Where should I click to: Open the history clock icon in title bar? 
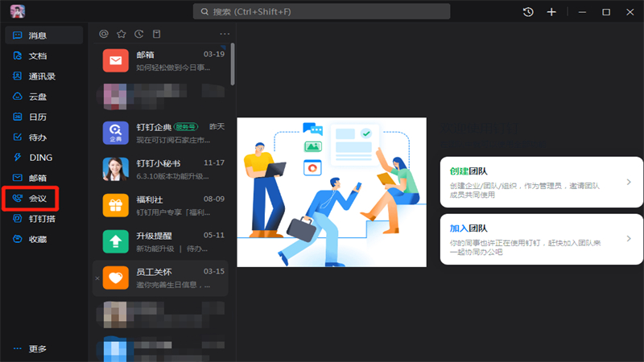click(528, 12)
